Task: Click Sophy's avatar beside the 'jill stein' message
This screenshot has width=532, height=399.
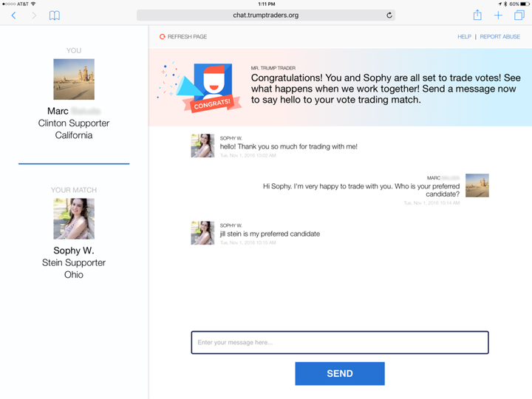Action: pos(202,233)
